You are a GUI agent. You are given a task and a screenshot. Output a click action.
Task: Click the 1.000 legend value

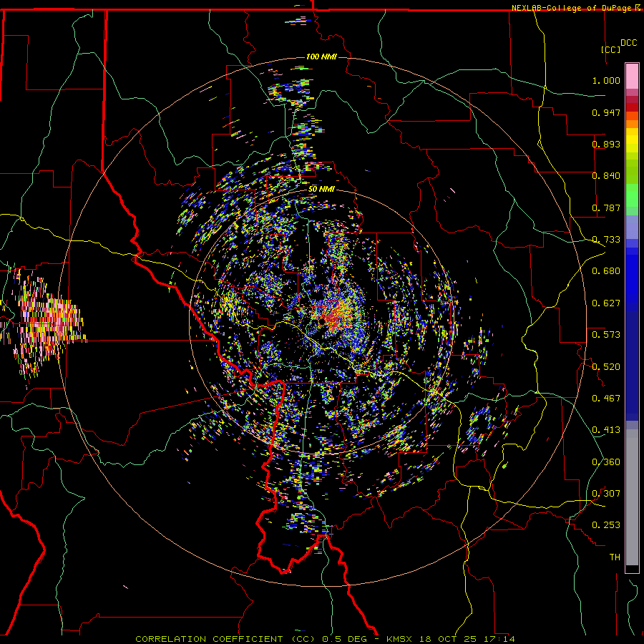606,80
